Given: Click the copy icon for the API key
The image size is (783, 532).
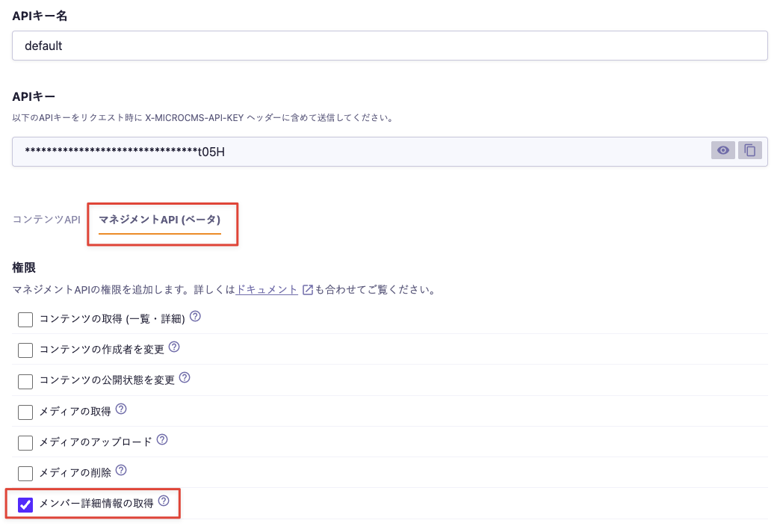Looking at the screenshot, I should [x=749, y=150].
